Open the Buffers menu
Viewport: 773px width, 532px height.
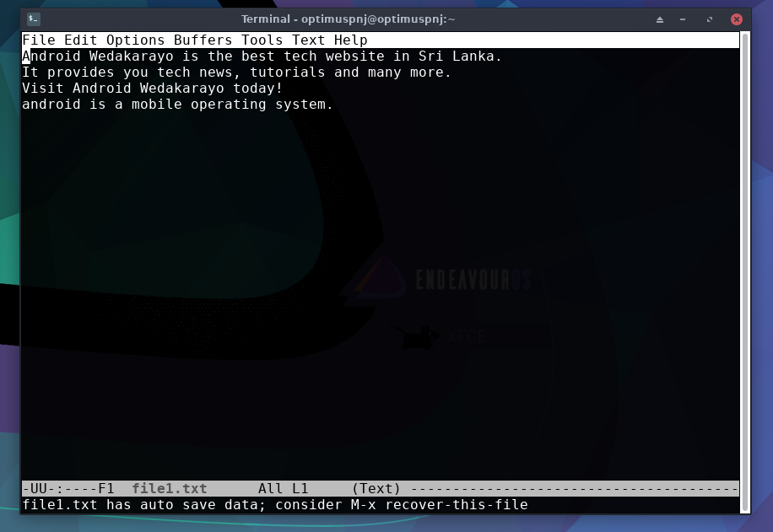point(203,40)
